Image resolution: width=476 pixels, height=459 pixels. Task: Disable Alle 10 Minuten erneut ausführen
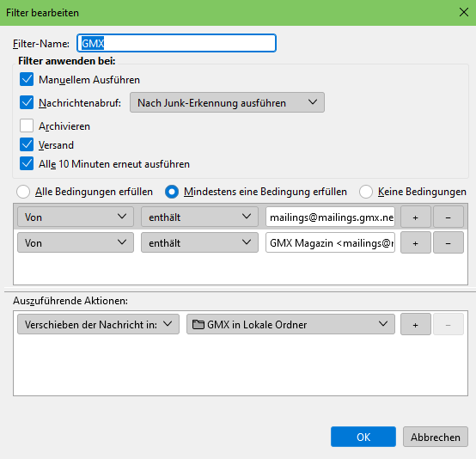pos(27,163)
